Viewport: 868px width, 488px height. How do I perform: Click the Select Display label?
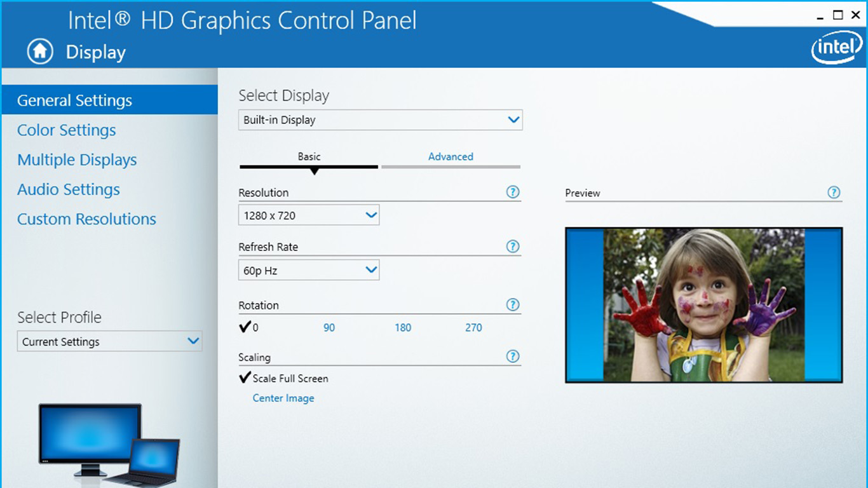284,96
